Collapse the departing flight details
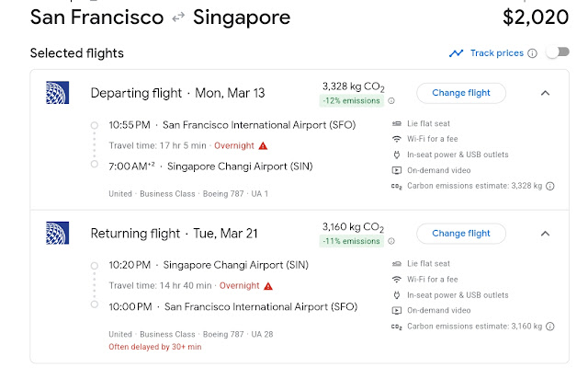The width and height of the screenshot is (588, 379). 545,93
